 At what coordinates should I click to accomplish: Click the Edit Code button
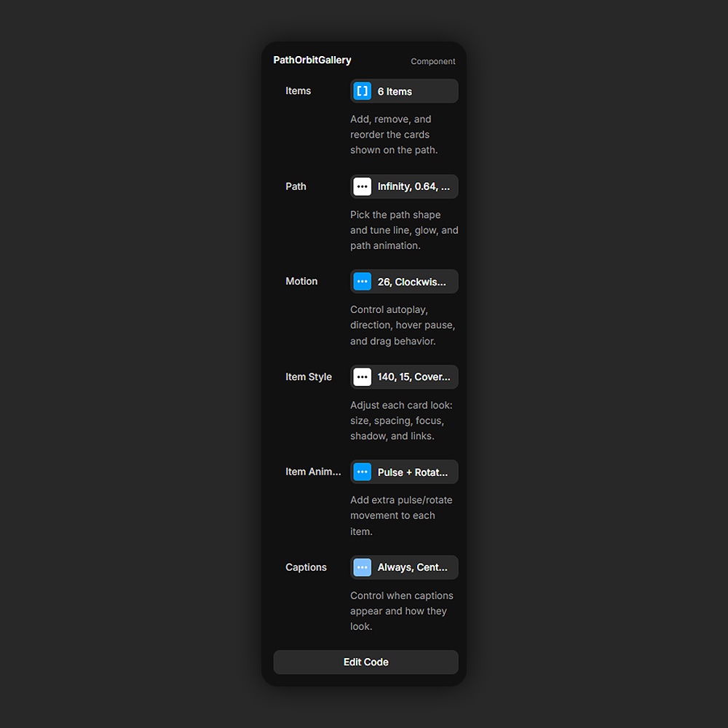coord(366,662)
